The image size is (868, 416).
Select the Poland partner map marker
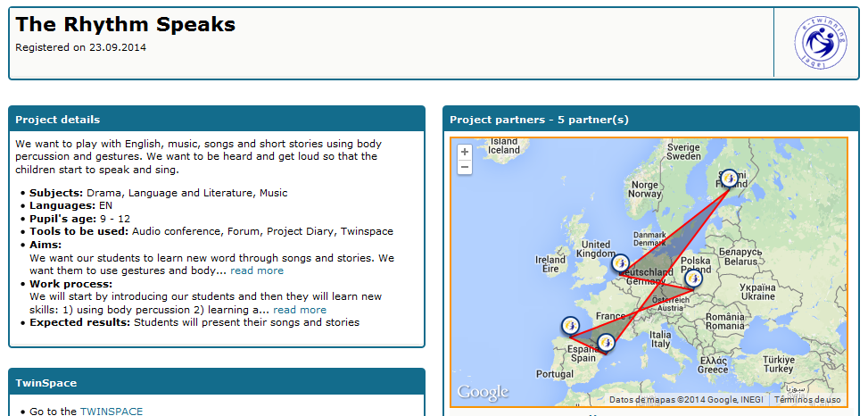(x=694, y=279)
